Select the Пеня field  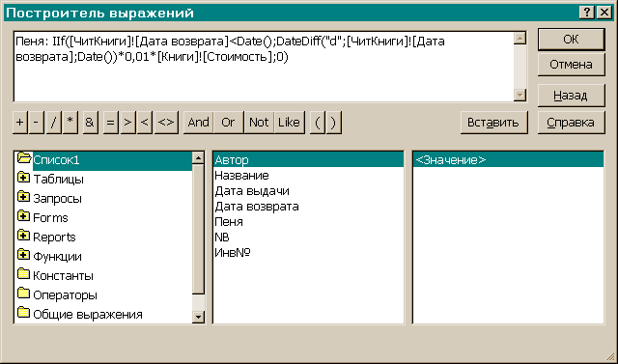[x=308, y=221]
